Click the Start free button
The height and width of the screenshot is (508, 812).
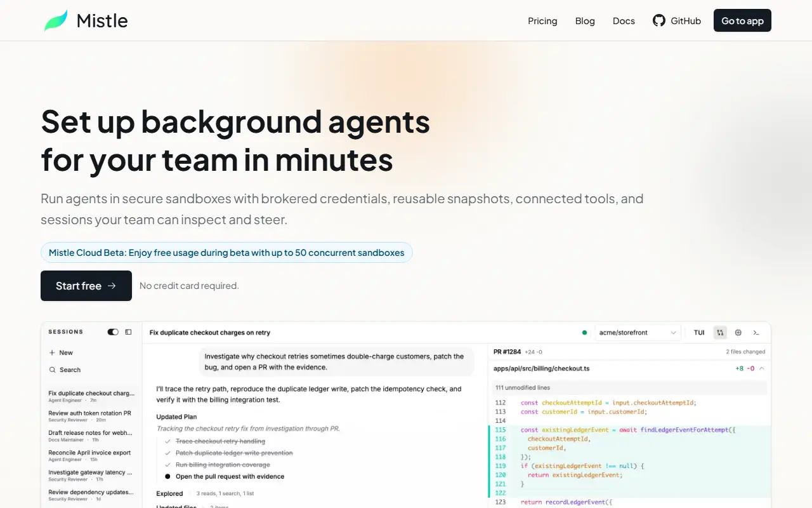pos(86,286)
